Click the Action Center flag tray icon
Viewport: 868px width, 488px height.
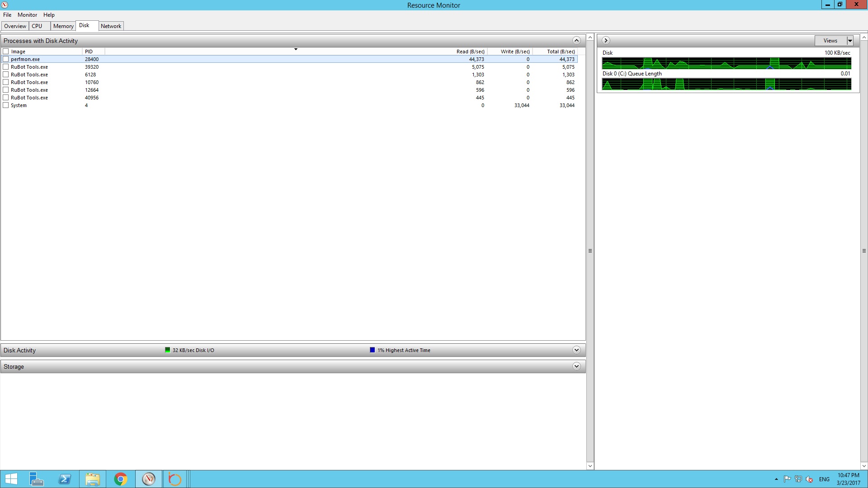click(787, 479)
